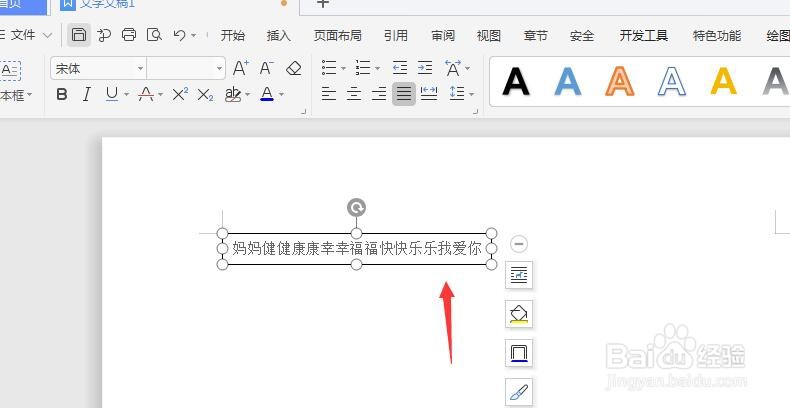790x408 pixels.
Task: Click the minus collapse button beside text box
Action: pyautogui.click(x=519, y=244)
